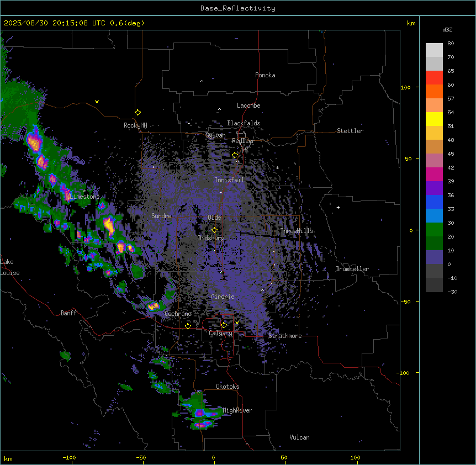Click the Stettler city label
Screen dimensions: 476x465
[350, 131]
